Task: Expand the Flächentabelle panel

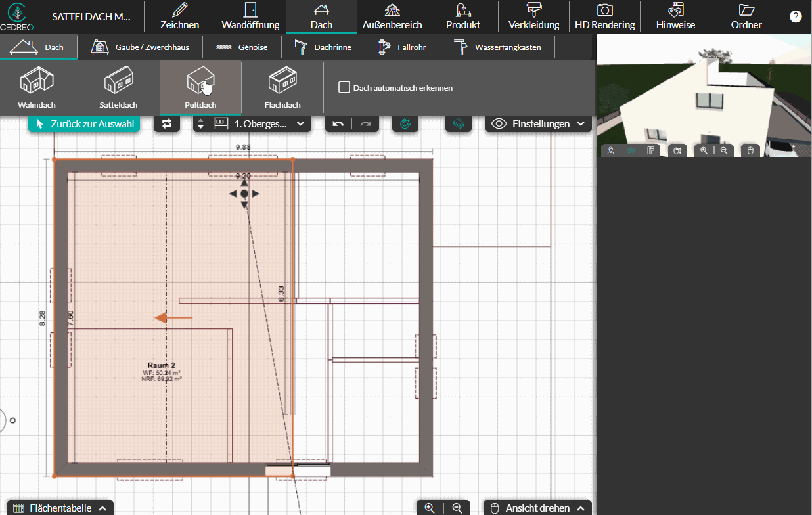Action: pyautogui.click(x=59, y=508)
